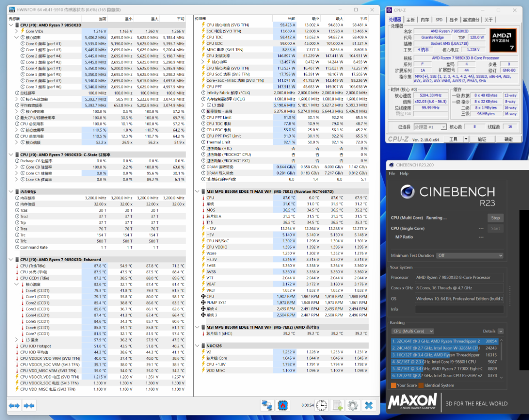Select ranking entry AMD Ryzen Threadripper 30054
This screenshot has width=529, height=420.
(x=444, y=341)
